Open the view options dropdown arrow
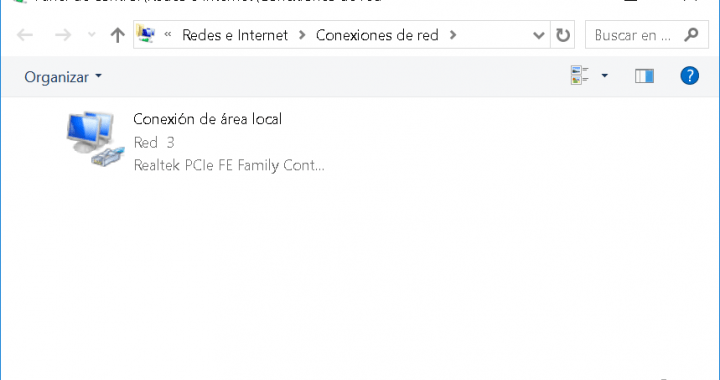This screenshot has height=380, width=720. (604, 76)
